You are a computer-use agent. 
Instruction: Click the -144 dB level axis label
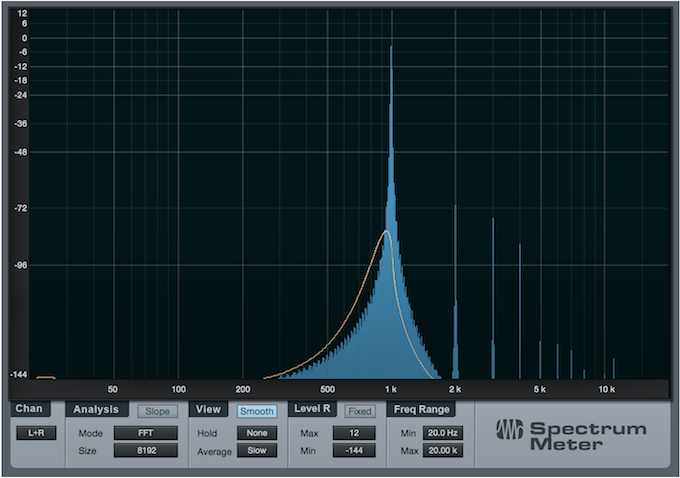(x=19, y=374)
